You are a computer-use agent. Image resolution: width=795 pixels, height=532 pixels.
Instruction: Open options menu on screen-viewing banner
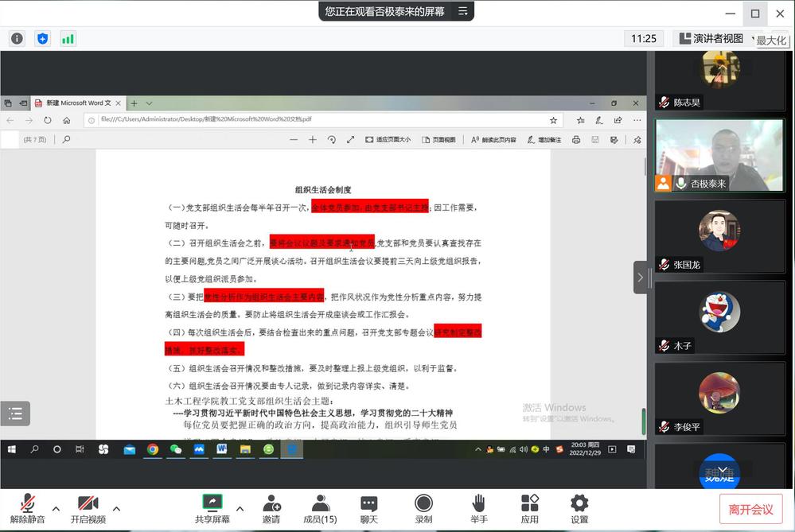(462, 11)
